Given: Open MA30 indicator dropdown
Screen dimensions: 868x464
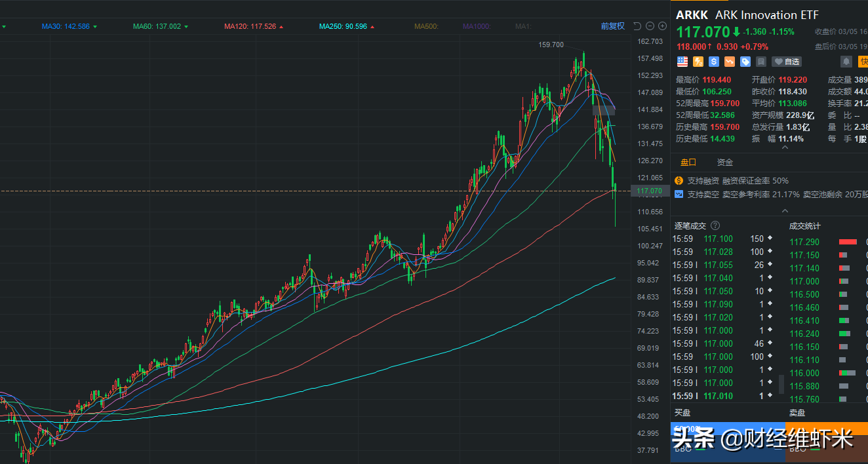Looking at the screenshot, I should (69, 26).
